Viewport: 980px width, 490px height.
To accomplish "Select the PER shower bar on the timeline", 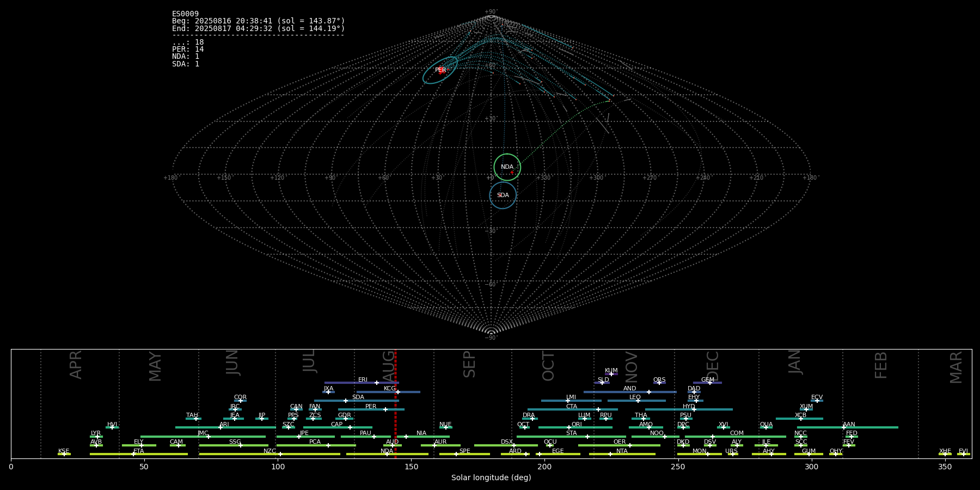I will 371,409.
